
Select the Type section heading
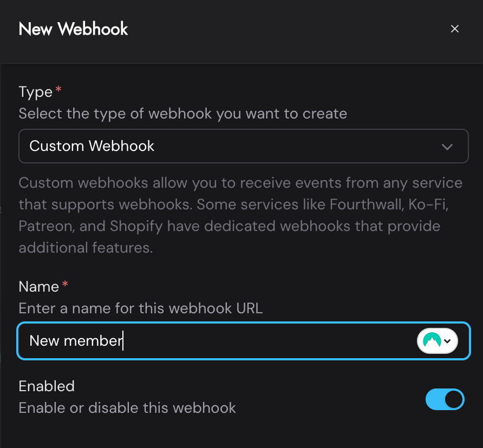(x=34, y=91)
